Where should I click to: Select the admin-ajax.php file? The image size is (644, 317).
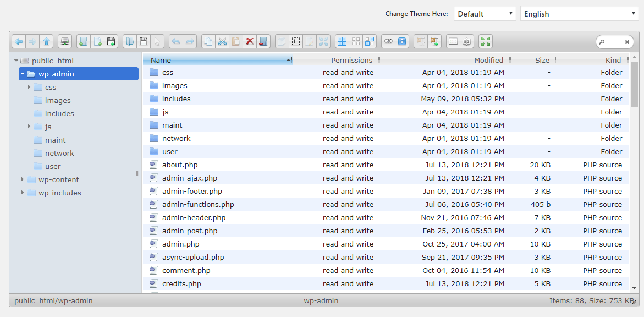coord(386,178)
